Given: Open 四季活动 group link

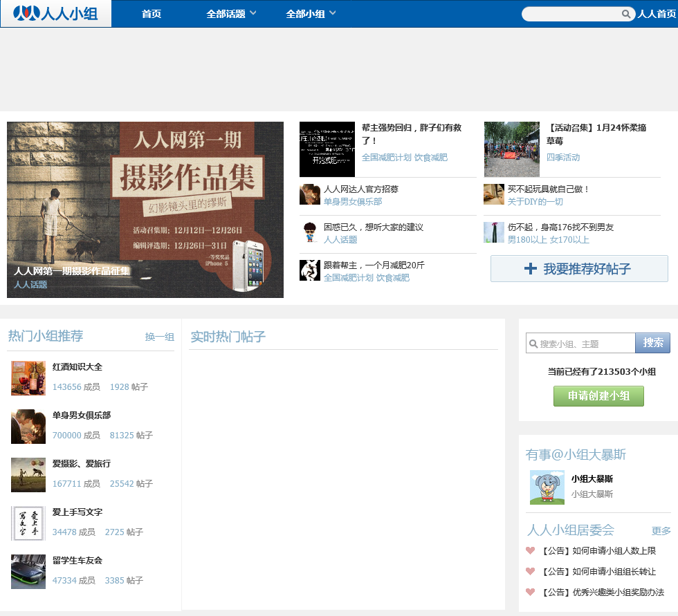Looking at the screenshot, I should [563, 157].
